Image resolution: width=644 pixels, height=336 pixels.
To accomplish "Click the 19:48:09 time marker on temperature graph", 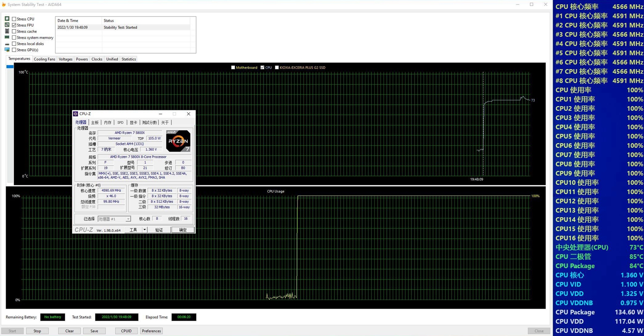I will pos(477,179).
